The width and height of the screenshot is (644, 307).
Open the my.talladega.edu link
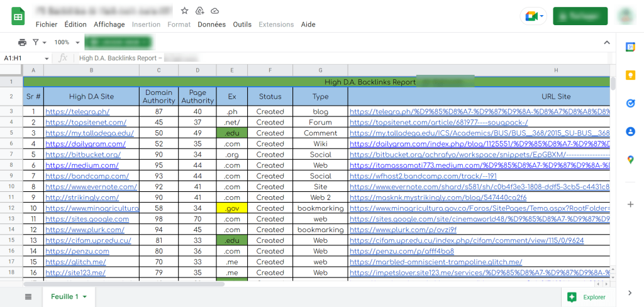[89, 133]
